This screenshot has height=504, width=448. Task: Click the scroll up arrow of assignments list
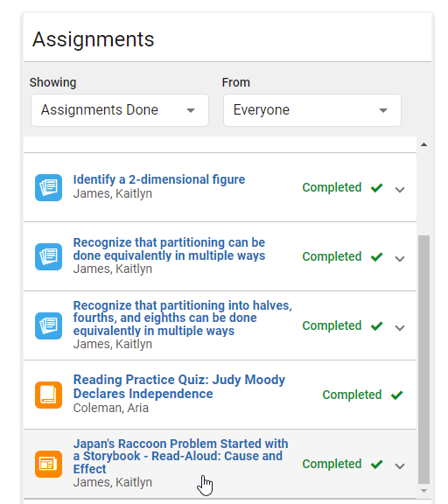(x=423, y=144)
